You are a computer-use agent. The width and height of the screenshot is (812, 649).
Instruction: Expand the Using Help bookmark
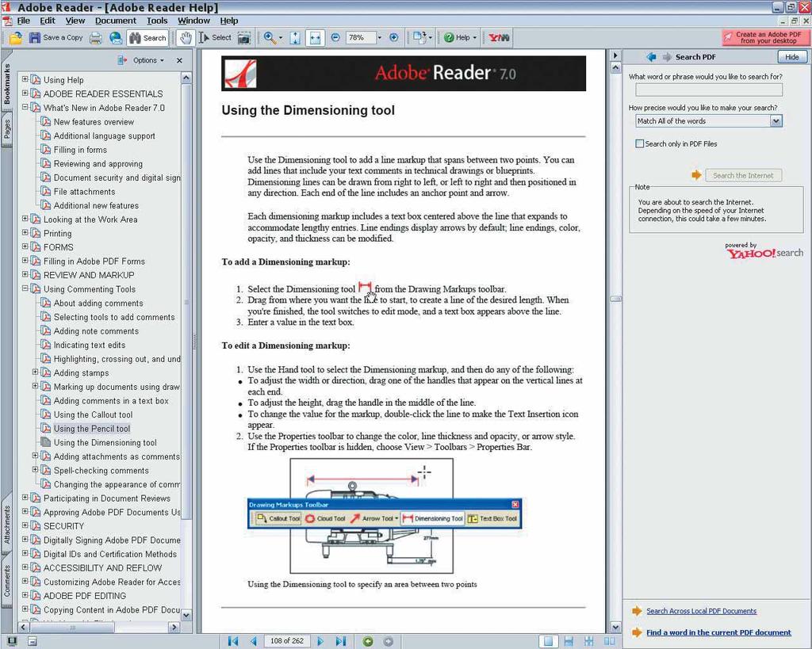(x=25, y=79)
